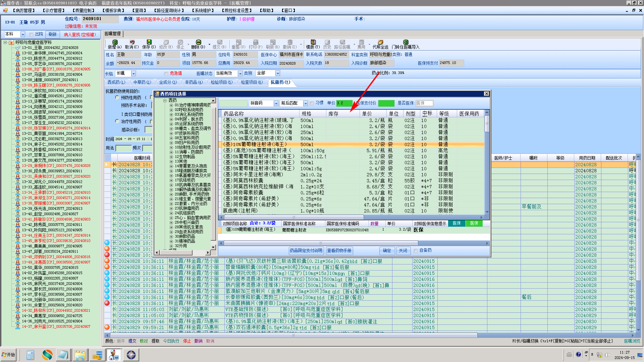Open the calculator icon in taskbar
The image size is (644, 362).
(30, 355)
